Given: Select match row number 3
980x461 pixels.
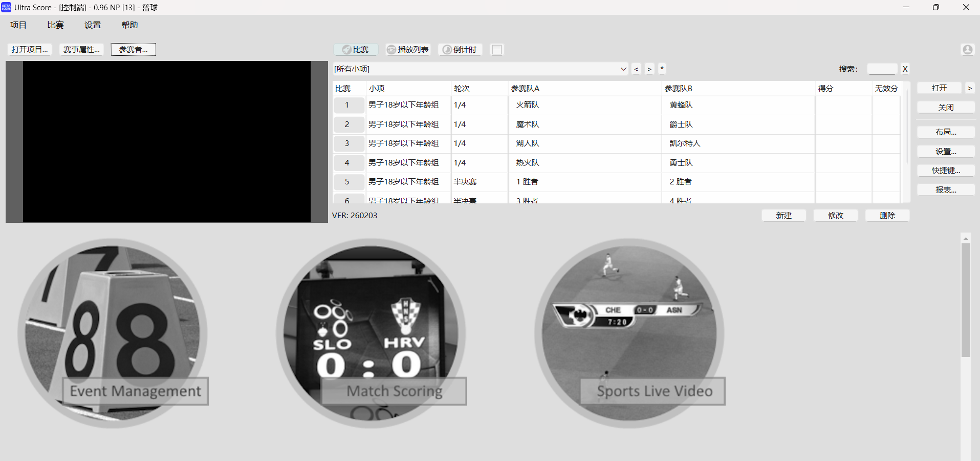Looking at the screenshot, I should [347, 143].
